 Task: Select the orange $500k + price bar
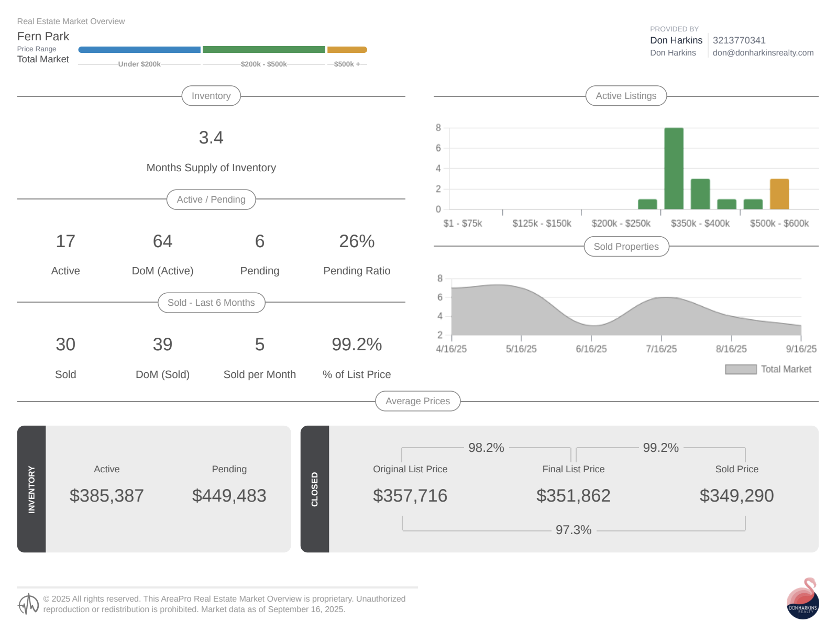pyautogui.click(x=347, y=50)
